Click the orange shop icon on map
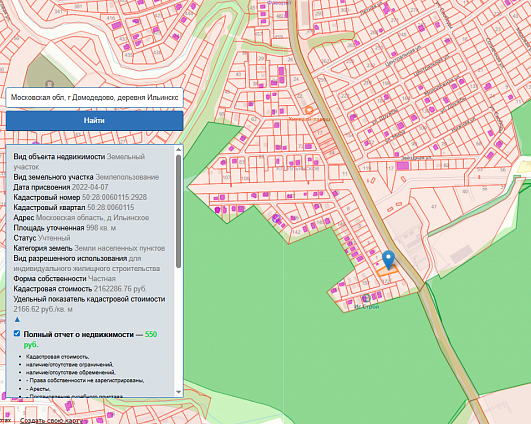531x424 pixels. pyautogui.click(x=309, y=110)
